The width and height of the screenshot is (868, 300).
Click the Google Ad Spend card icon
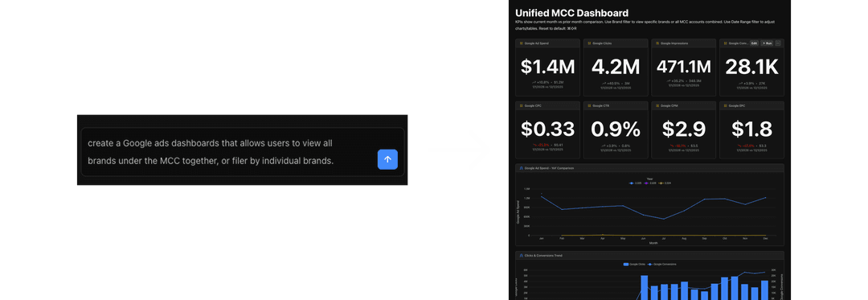click(x=521, y=43)
